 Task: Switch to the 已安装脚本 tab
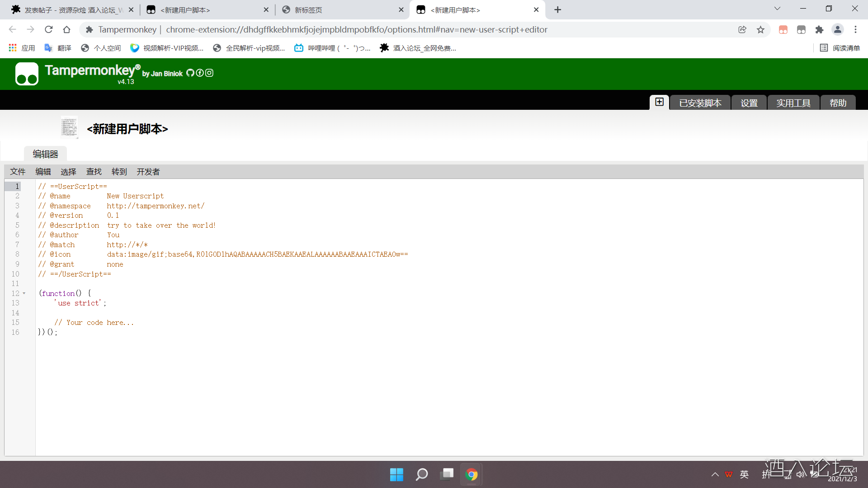tap(700, 103)
